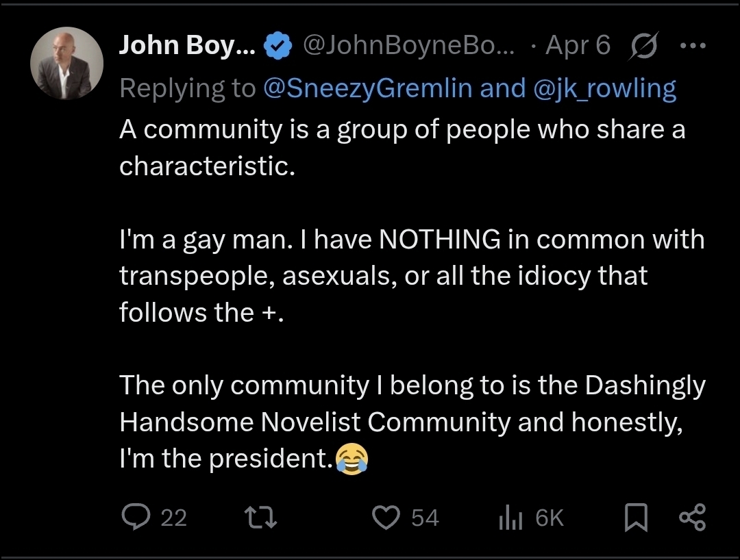Open the @JohnBoyneBo... handle link
Viewport: 740px width, 560px height.
pos(408,46)
